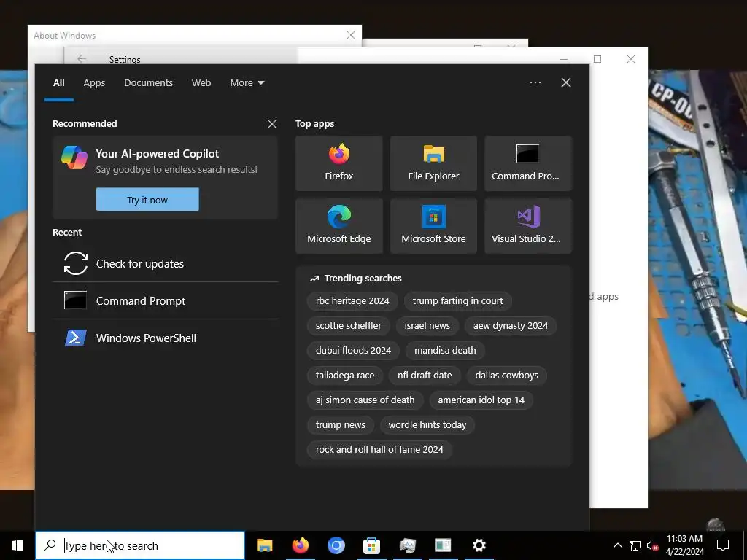Open the blue circular browser taskbar icon
747x560 pixels.
(x=336, y=545)
